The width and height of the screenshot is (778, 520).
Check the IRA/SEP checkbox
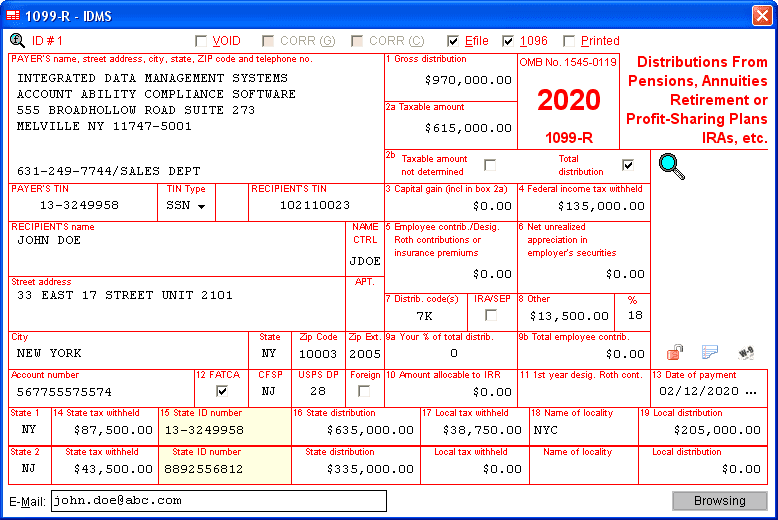491,315
